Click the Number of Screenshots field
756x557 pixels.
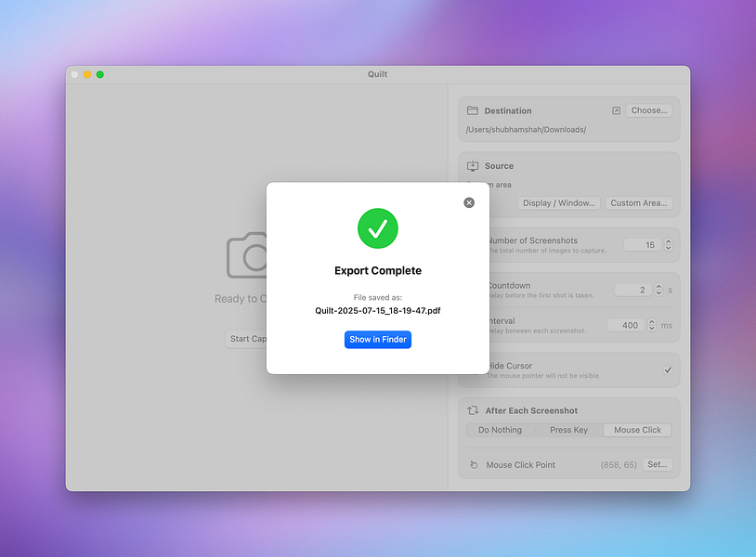pyautogui.click(x=644, y=245)
